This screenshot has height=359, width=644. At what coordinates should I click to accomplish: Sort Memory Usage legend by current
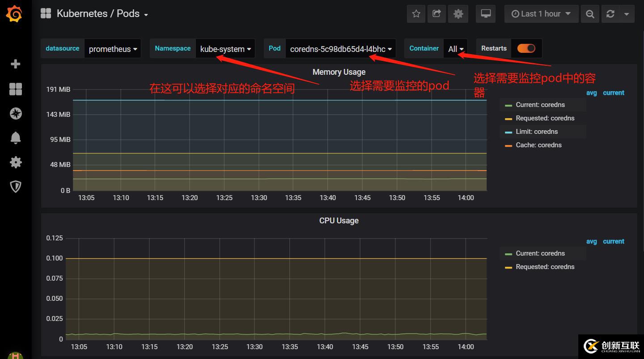(x=614, y=93)
